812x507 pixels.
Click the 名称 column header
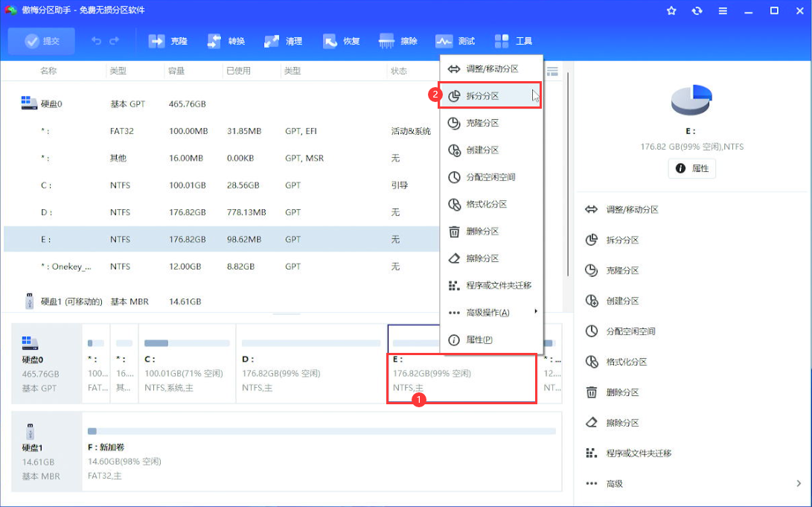tap(48, 71)
